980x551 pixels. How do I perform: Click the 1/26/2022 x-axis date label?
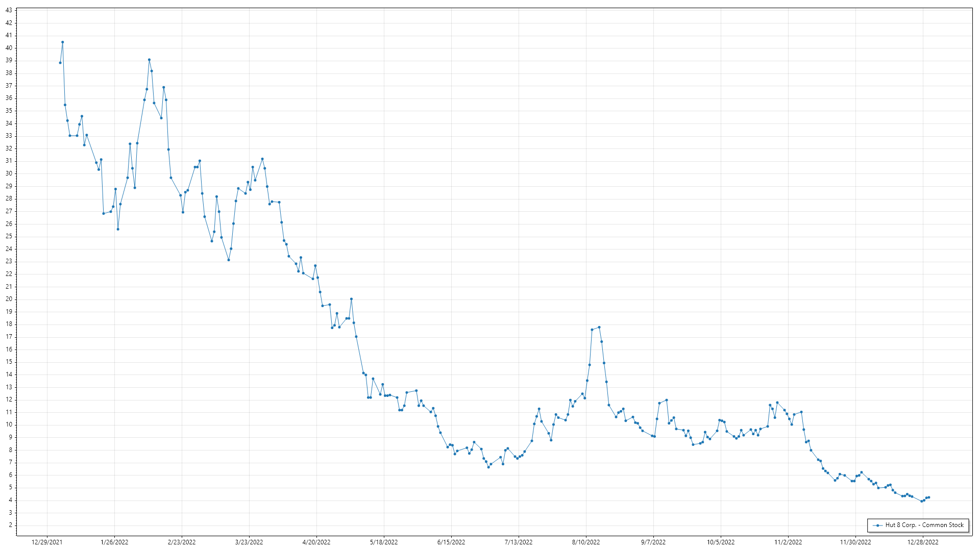coord(114,542)
